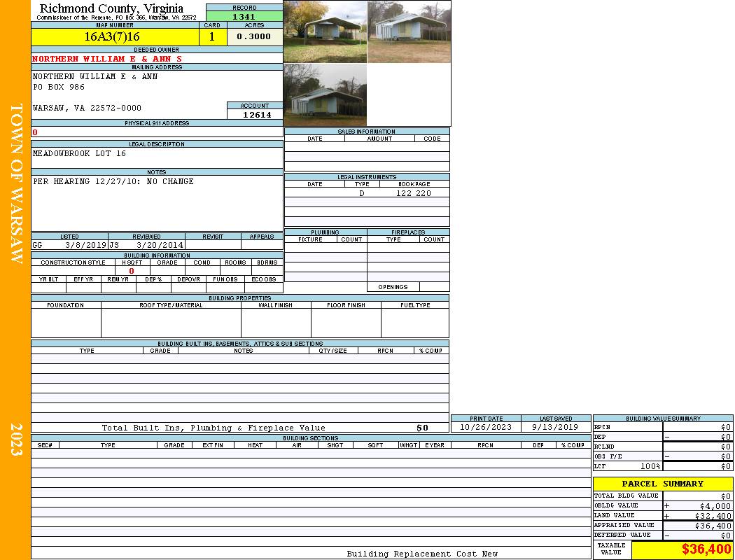Select the Listed date 3/8/2019
Viewport: 735px width, 560px height.
pos(85,246)
